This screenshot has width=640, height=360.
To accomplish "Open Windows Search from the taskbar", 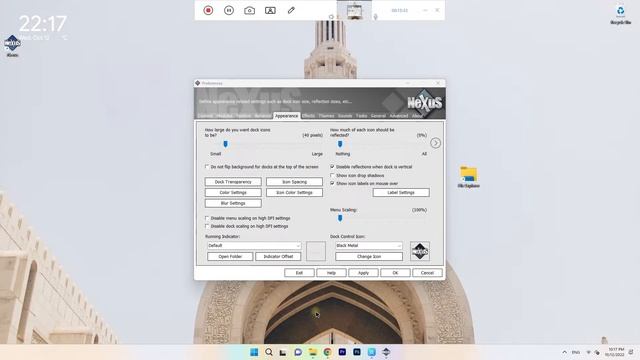I will coord(269,352).
